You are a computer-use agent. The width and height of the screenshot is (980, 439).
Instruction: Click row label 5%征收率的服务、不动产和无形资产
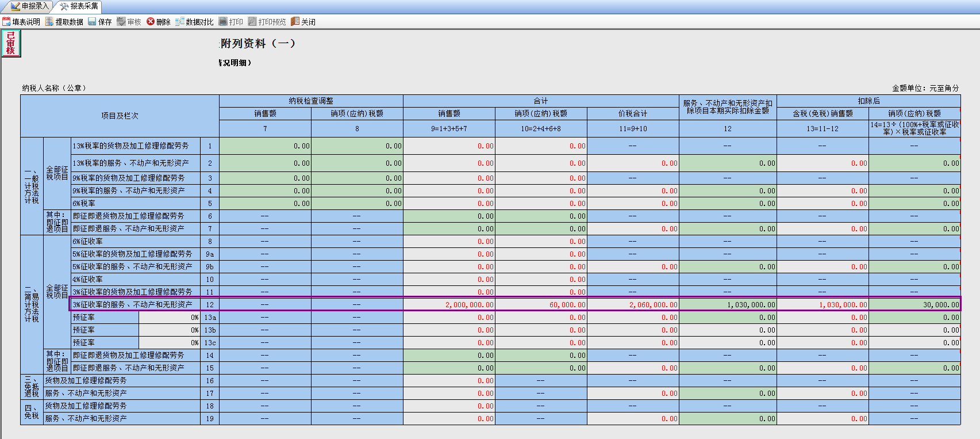click(136, 266)
